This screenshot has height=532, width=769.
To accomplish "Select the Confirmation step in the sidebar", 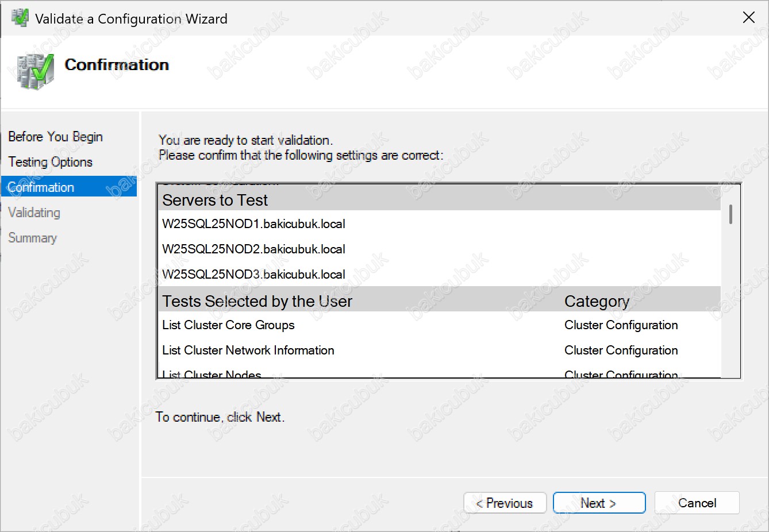I will pyautogui.click(x=41, y=187).
